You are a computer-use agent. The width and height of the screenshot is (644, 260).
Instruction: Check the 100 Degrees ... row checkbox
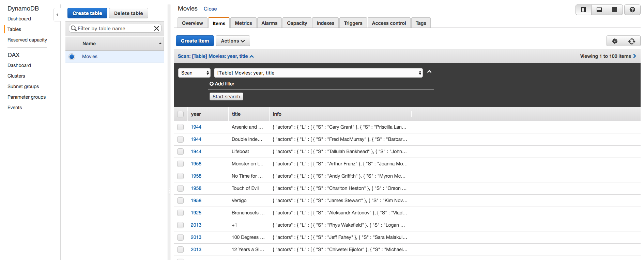[181, 238]
